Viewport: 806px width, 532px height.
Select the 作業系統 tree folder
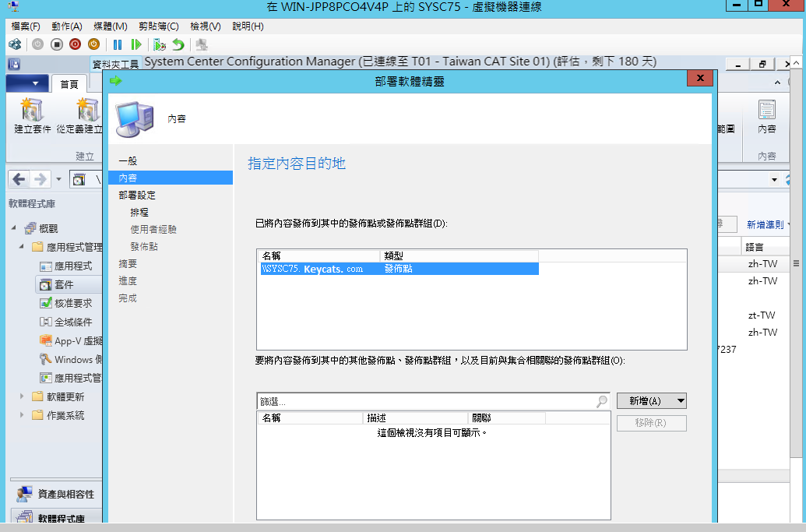pyautogui.click(x=58, y=415)
